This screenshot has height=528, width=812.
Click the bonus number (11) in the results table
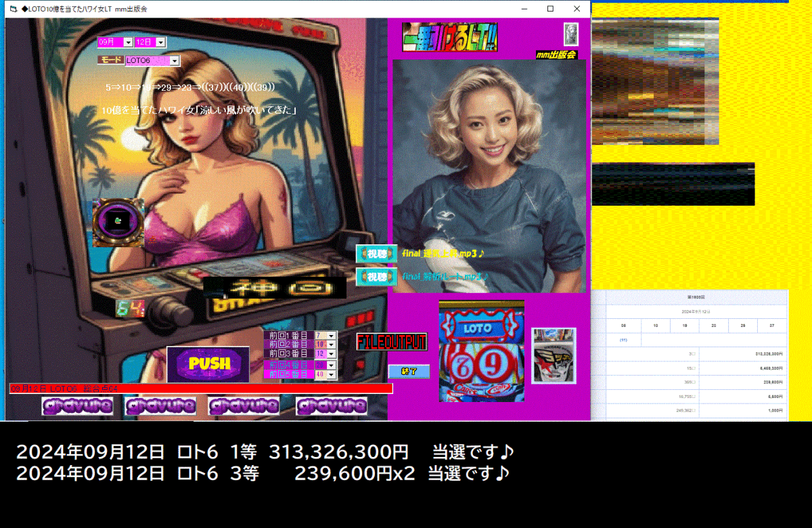(623, 340)
